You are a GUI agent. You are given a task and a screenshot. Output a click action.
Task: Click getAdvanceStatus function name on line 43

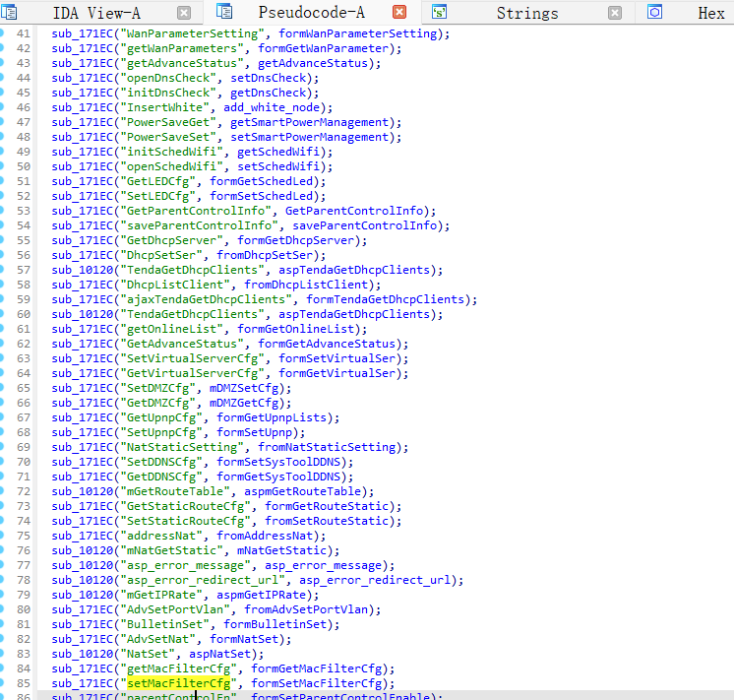click(313, 63)
